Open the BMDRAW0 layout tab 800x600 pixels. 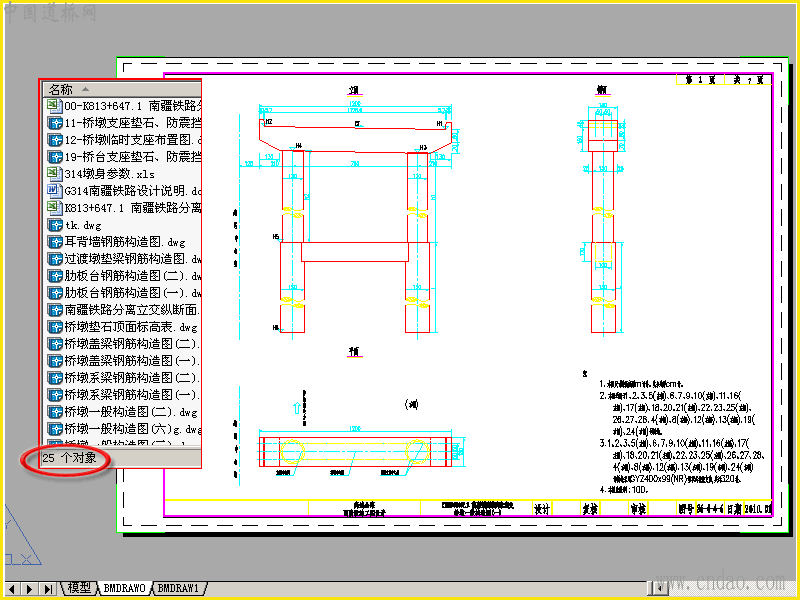point(124,588)
